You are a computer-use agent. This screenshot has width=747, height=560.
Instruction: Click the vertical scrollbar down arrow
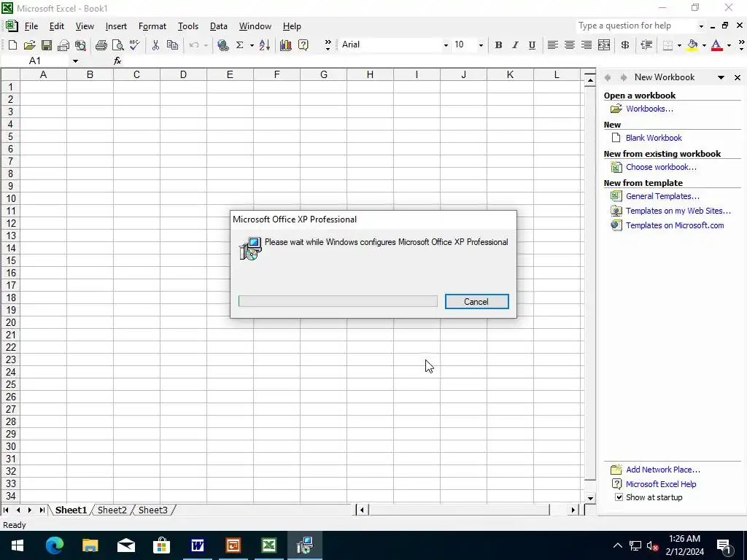click(x=589, y=498)
